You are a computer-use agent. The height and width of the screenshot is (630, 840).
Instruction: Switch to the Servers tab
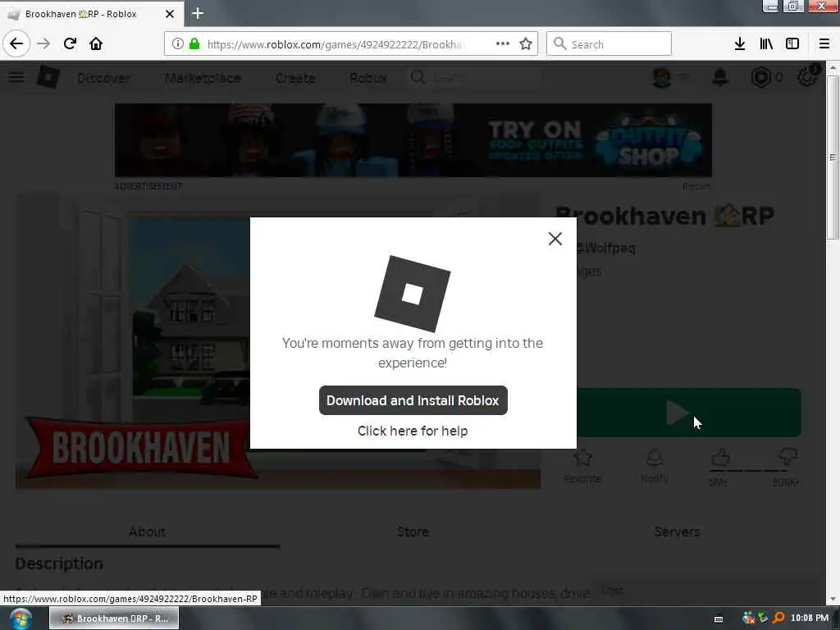[677, 532]
